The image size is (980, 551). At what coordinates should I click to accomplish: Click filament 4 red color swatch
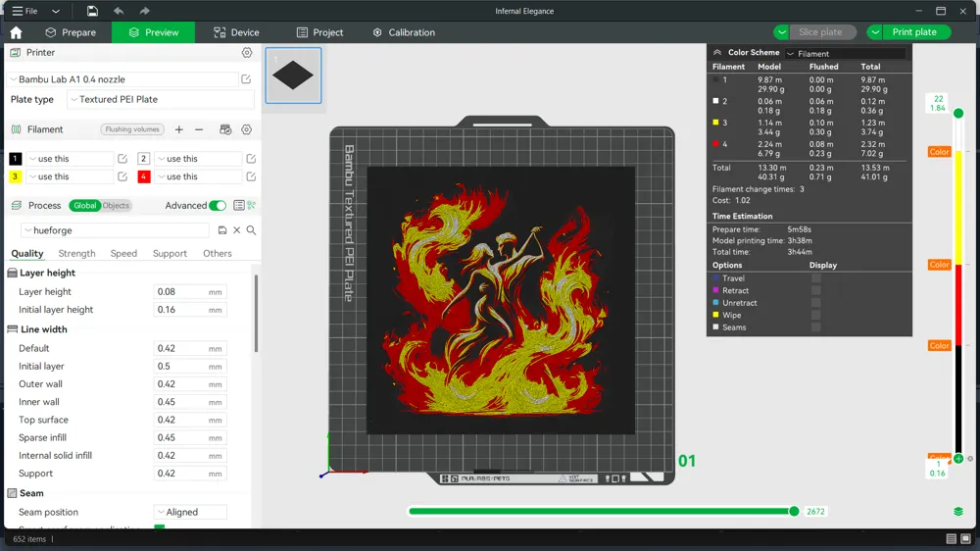(144, 176)
